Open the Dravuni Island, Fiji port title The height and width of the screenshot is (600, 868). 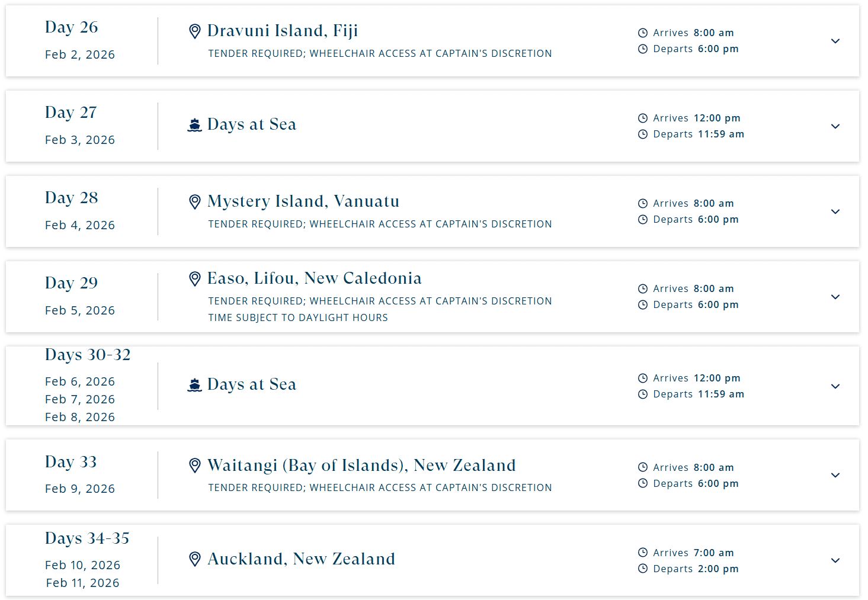pos(283,31)
